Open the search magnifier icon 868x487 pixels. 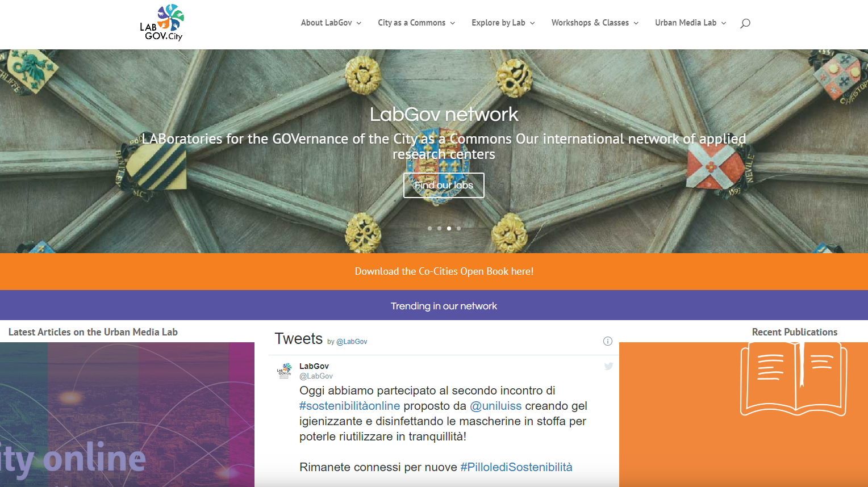point(745,23)
